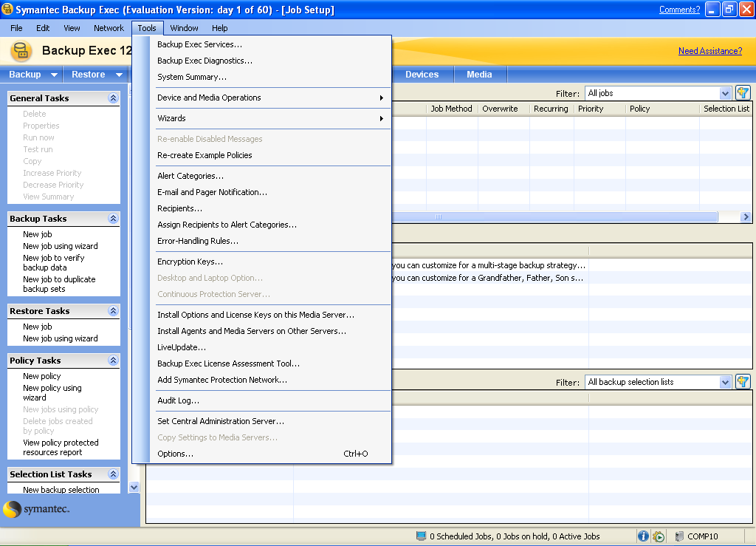Click the Backup Exec database logo icon
The height and width of the screenshot is (546, 756).
pos(21,51)
